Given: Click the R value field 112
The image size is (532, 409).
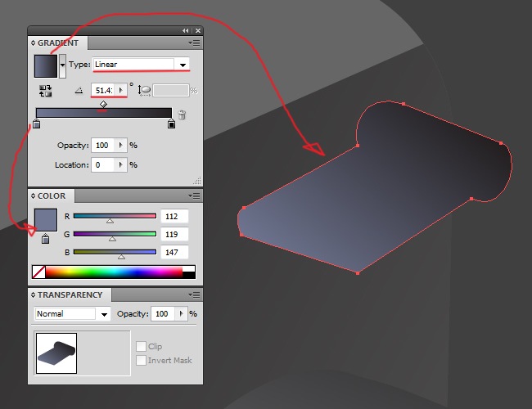Looking at the screenshot, I should [174, 217].
